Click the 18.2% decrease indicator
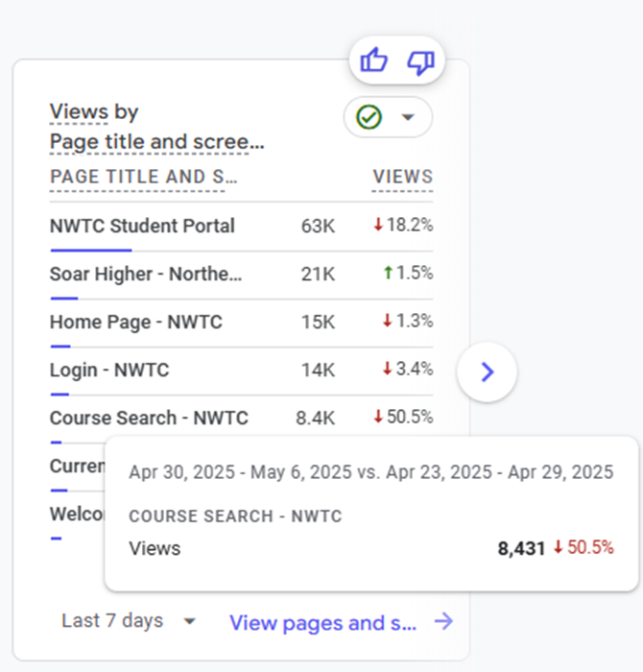This screenshot has height=672, width=643. tap(403, 225)
